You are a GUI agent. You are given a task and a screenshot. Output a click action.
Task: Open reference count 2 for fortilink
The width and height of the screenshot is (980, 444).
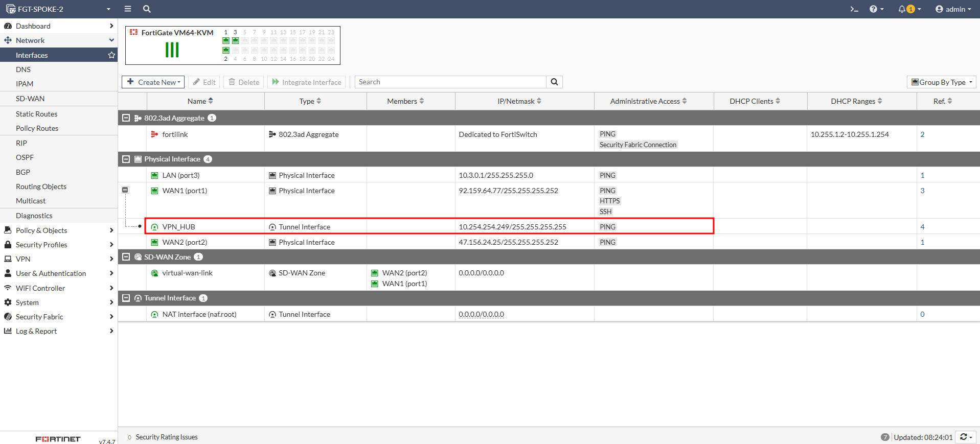[922, 134]
